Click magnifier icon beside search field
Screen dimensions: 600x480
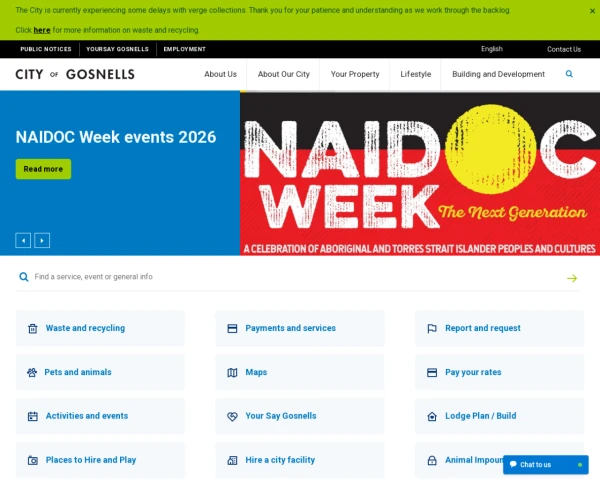(x=24, y=277)
